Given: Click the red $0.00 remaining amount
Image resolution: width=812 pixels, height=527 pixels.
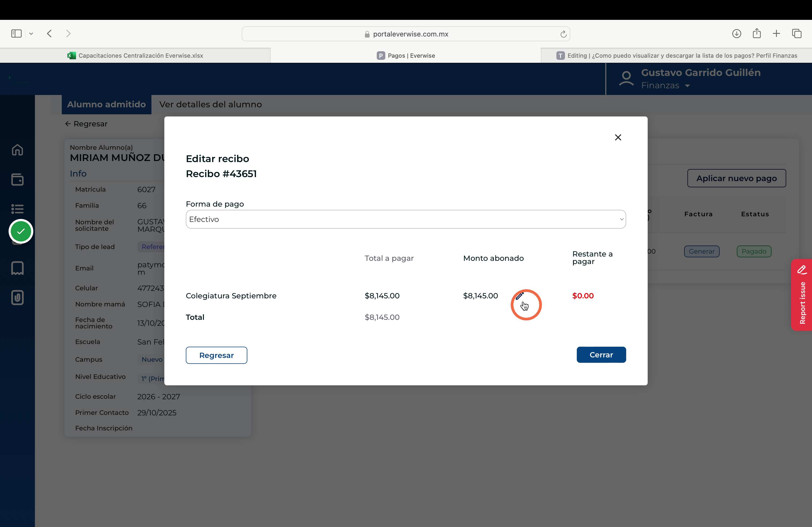Looking at the screenshot, I should pos(583,296).
